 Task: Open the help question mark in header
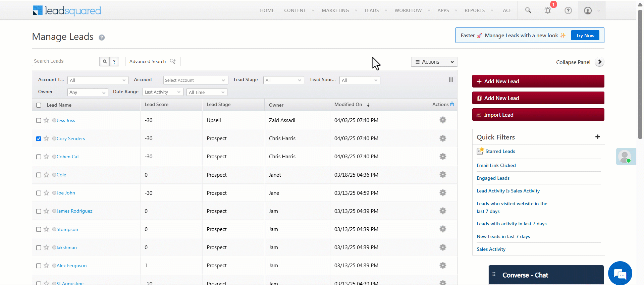[x=568, y=10]
